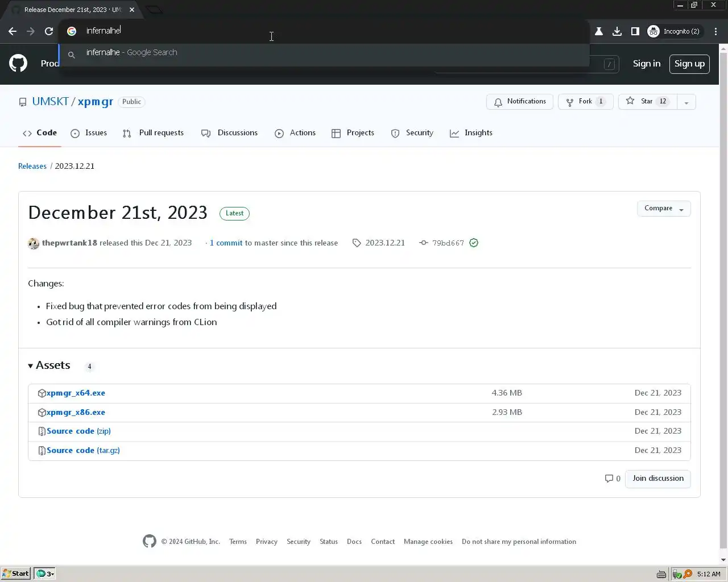Click the tag icon beside 2023.12.21
This screenshot has width=728, height=582.
click(357, 243)
